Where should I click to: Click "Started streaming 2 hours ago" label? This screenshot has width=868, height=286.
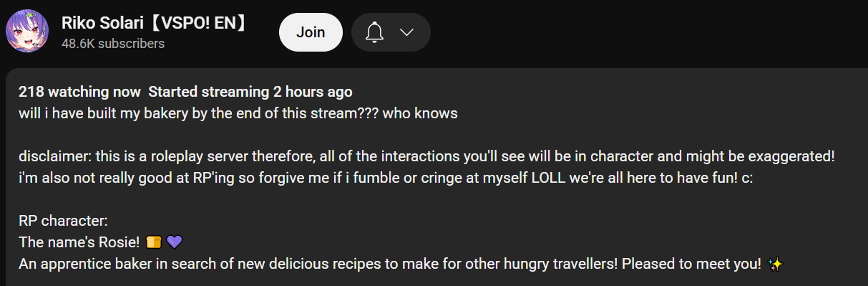(250, 92)
